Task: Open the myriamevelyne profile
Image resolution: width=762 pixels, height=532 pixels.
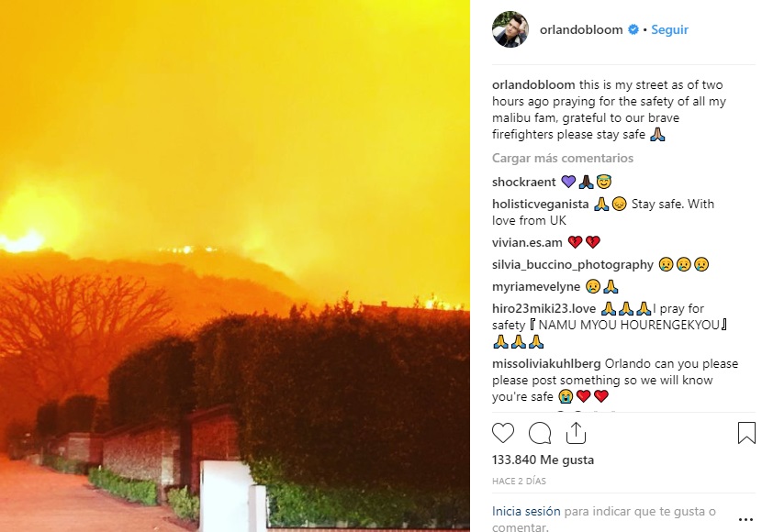Action: (x=536, y=286)
